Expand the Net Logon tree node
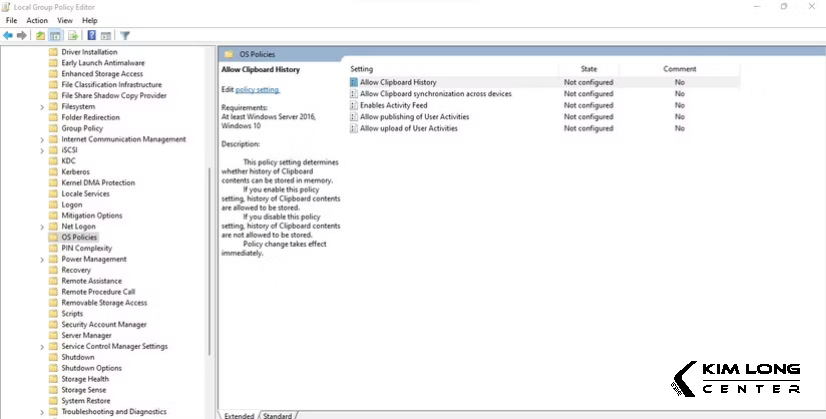 point(42,226)
